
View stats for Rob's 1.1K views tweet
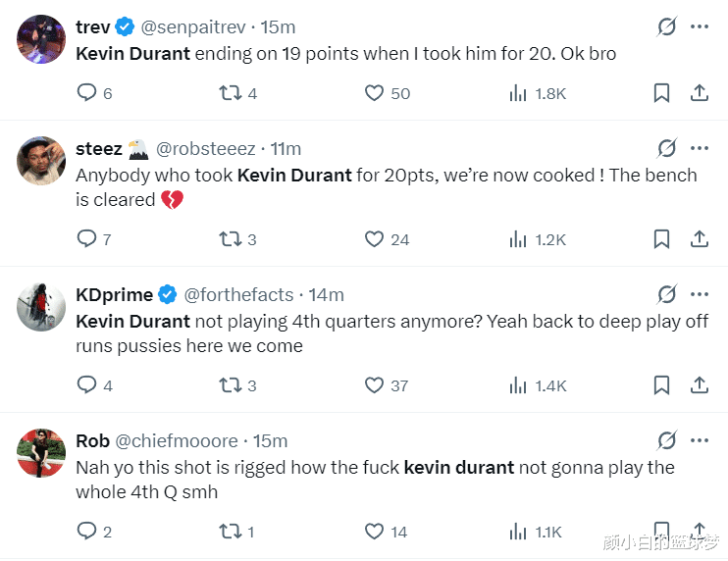click(518, 532)
